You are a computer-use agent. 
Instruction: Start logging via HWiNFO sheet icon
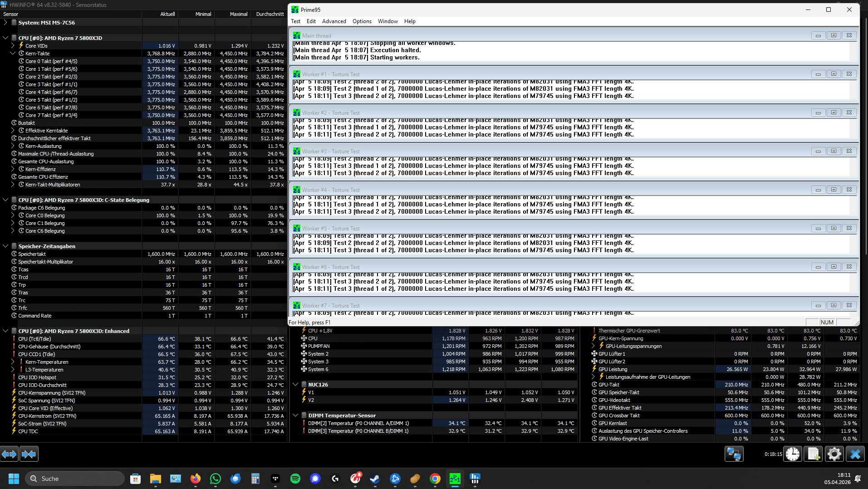click(813, 454)
